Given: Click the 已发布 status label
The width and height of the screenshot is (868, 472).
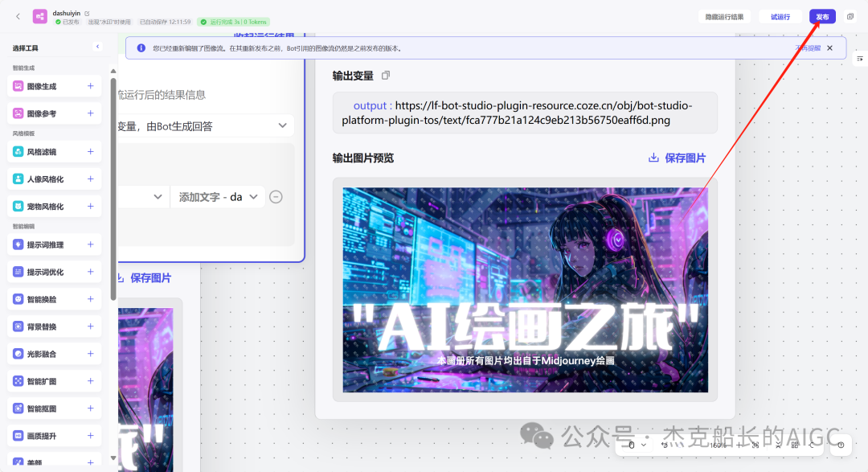Looking at the screenshot, I should click(x=67, y=23).
